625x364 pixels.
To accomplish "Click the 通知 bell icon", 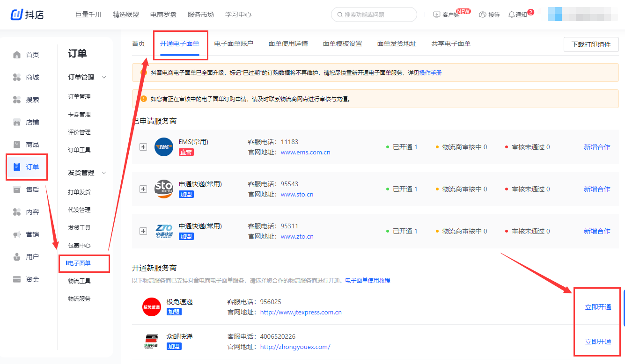I will tap(511, 15).
